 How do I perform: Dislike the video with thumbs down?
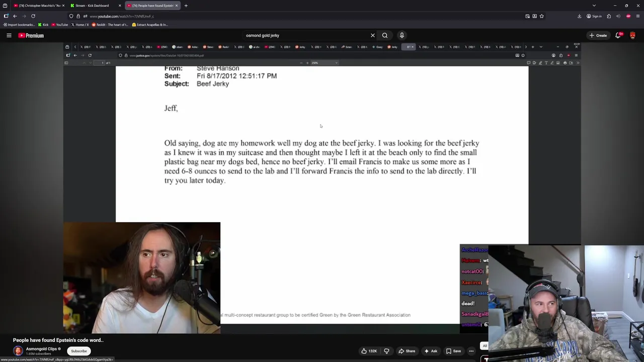click(x=386, y=351)
